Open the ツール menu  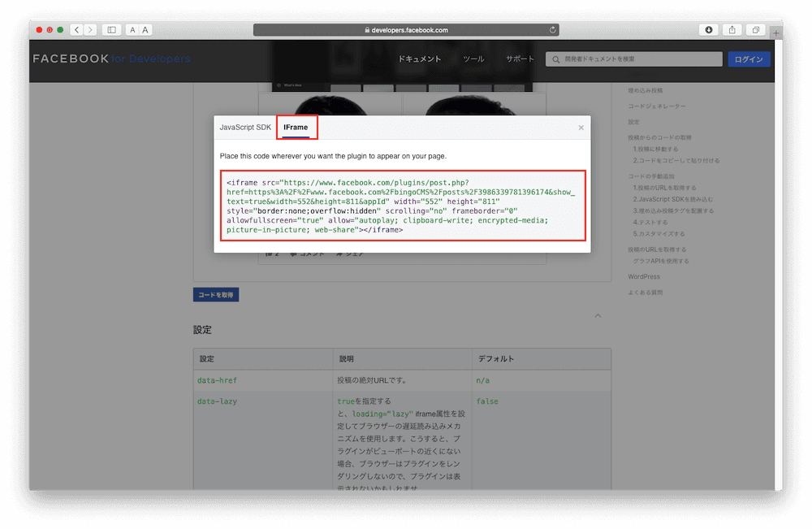click(x=473, y=59)
